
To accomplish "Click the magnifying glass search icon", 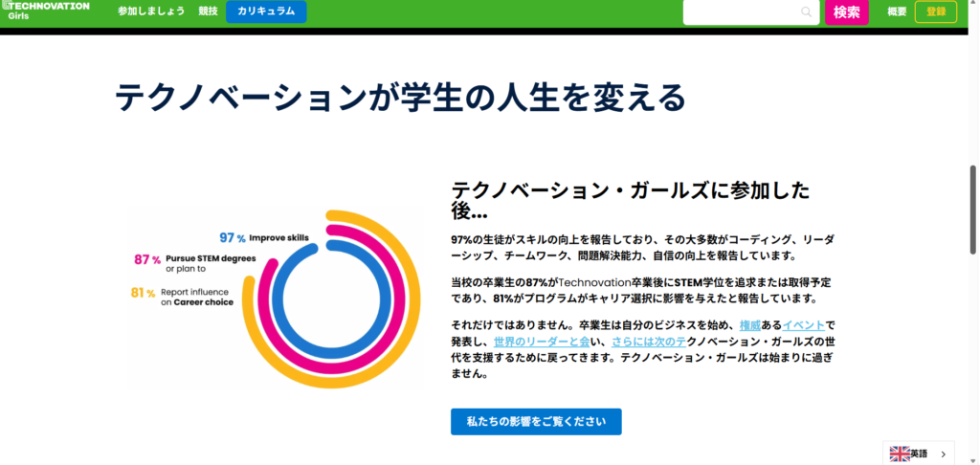I will [x=806, y=12].
